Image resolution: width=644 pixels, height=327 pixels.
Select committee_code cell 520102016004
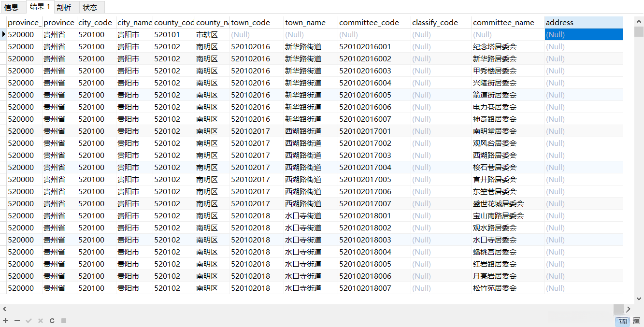pyautogui.click(x=374, y=83)
